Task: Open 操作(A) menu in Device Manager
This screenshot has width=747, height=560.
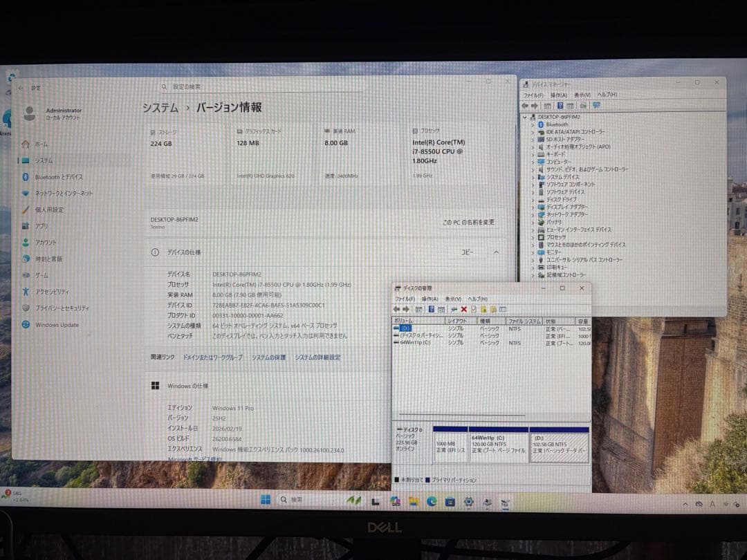Action: point(558,95)
